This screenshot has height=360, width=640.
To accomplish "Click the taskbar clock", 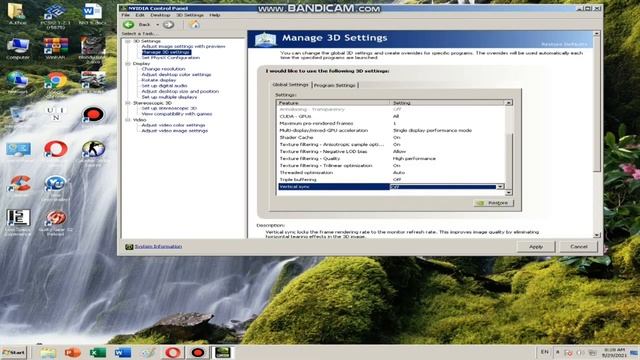I will 614,353.
